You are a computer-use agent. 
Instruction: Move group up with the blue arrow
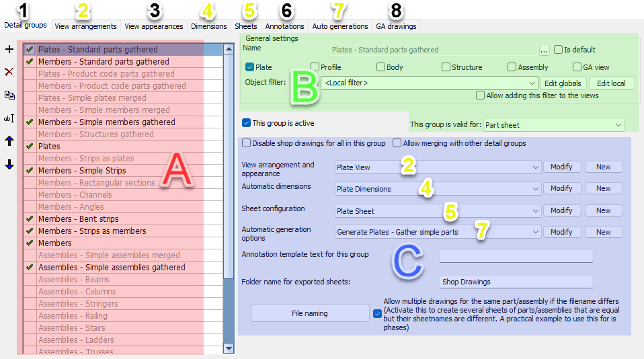tap(9, 141)
